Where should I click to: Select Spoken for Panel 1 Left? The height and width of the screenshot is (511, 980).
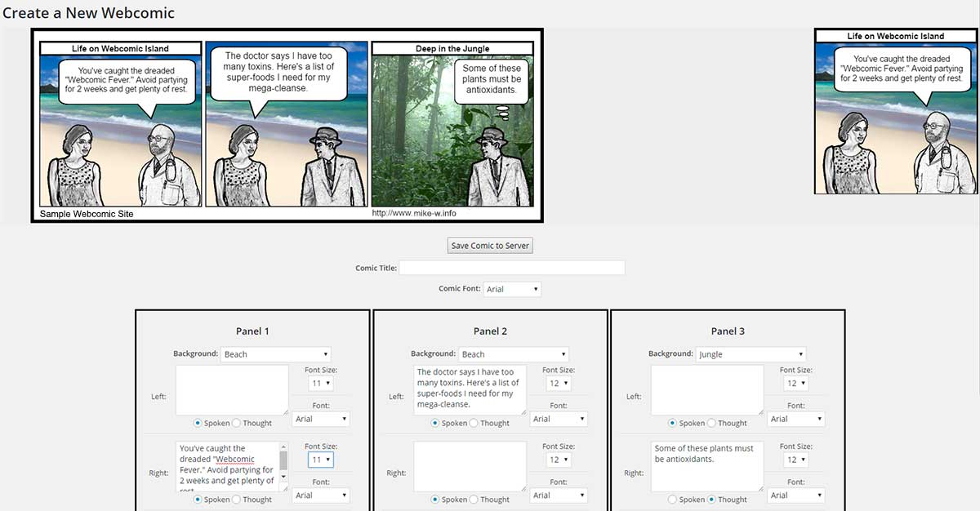(x=198, y=423)
